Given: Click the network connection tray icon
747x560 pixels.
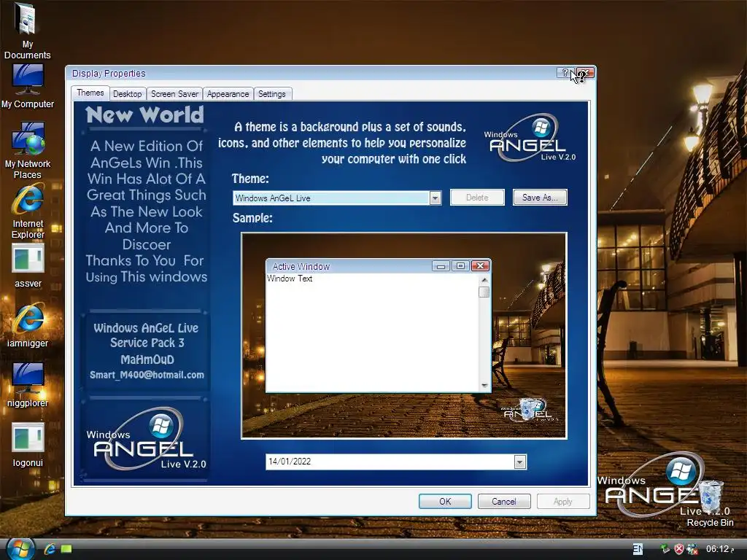Looking at the screenshot, I should tap(692, 549).
